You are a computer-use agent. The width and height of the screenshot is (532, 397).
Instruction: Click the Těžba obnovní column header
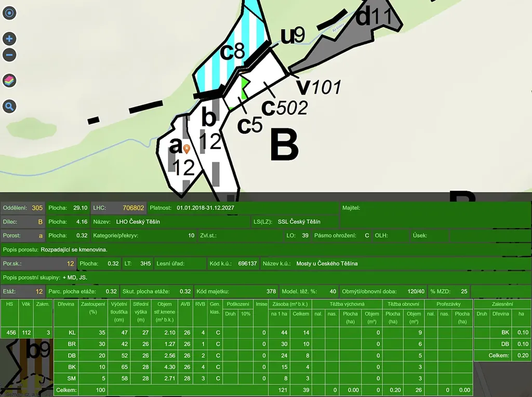pyautogui.click(x=403, y=304)
